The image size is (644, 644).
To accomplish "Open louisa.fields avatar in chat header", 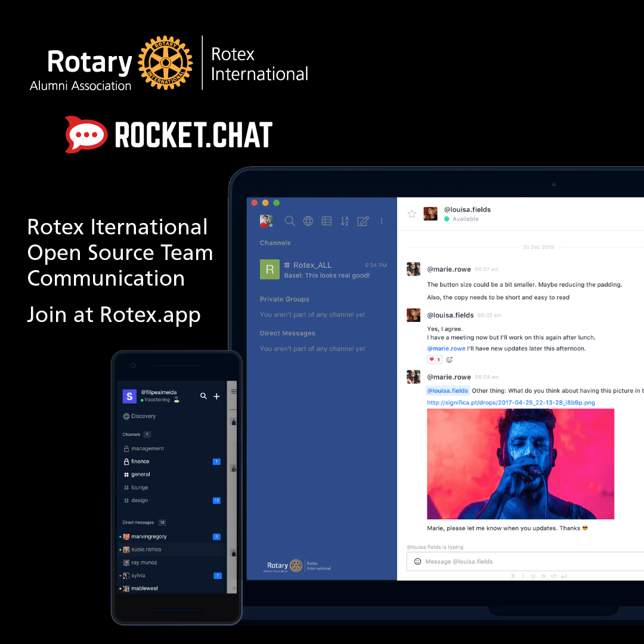I will (431, 213).
